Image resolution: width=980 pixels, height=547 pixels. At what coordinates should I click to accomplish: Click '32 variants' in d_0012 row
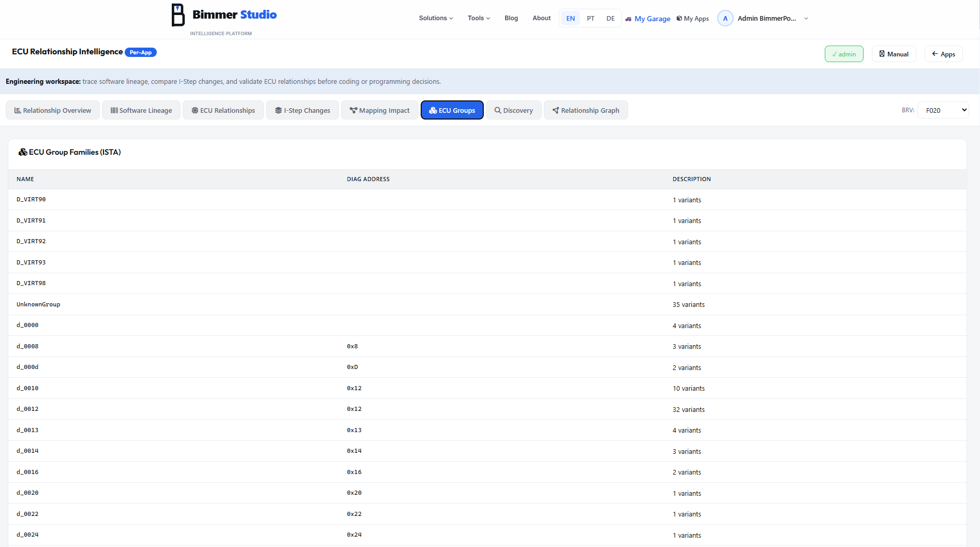pos(689,409)
